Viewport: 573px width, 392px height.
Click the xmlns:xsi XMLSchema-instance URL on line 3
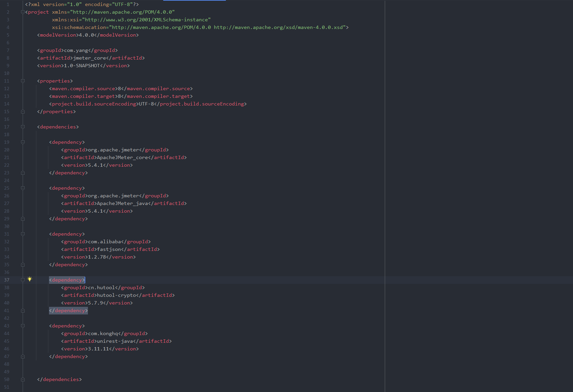[147, 20]
